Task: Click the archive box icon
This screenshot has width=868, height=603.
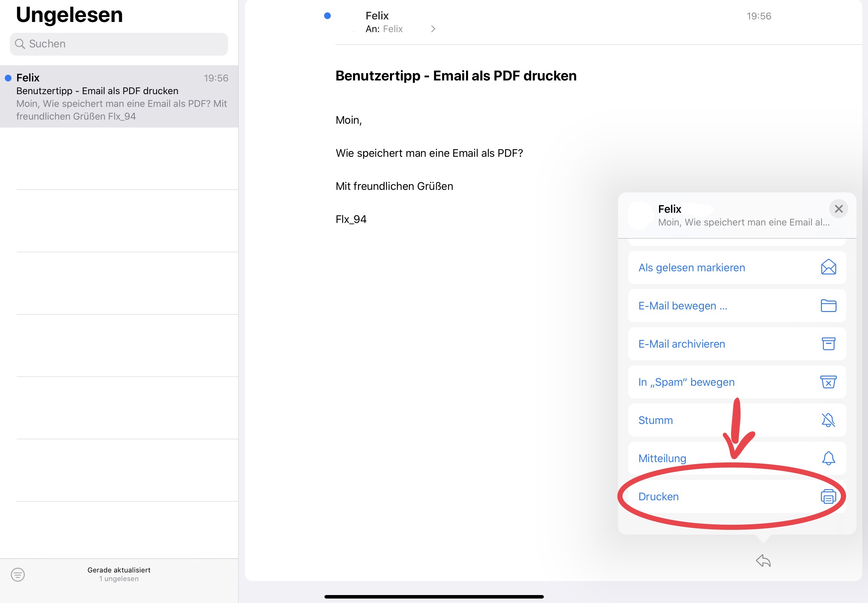Action: tap(828, 344)
